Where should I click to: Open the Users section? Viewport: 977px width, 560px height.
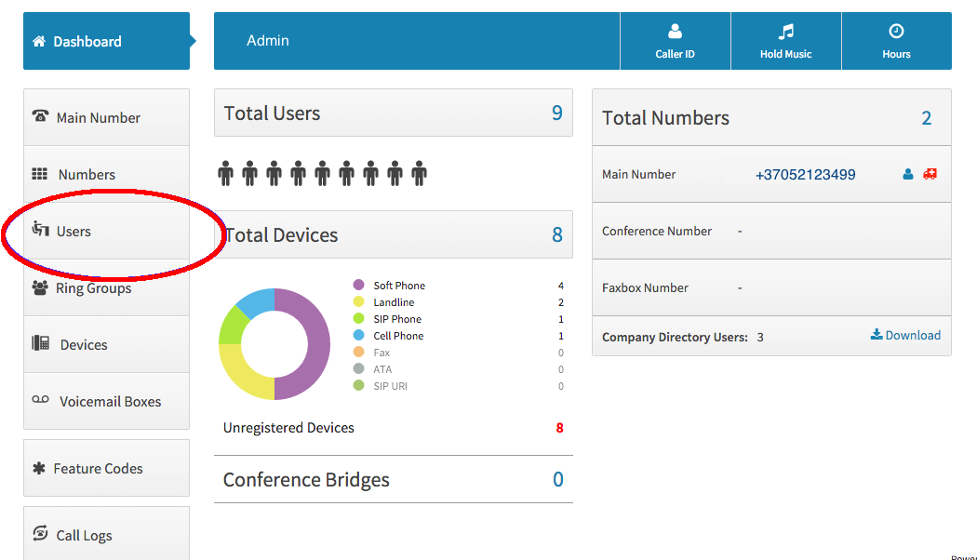point(74,232)
